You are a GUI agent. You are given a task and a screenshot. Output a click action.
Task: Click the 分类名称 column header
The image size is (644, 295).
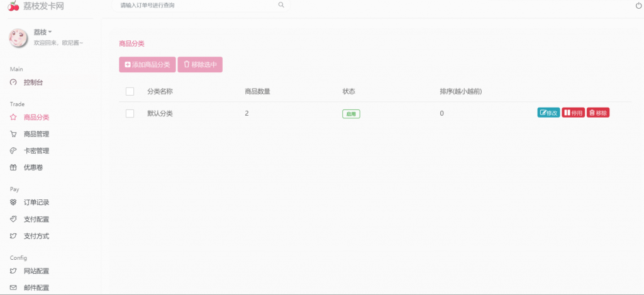coord(160,92)
